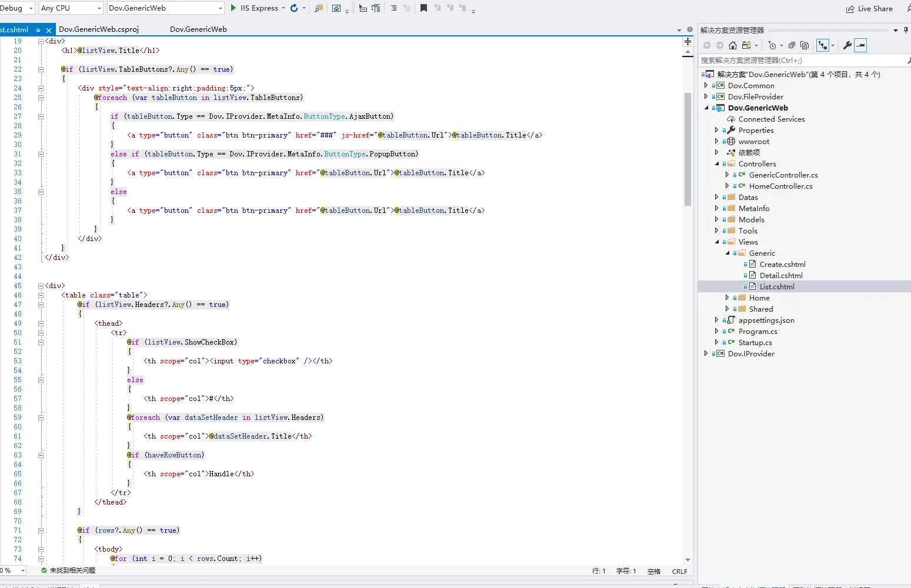Click the Home icon in Solution Explorer

[x=732, y=45]
